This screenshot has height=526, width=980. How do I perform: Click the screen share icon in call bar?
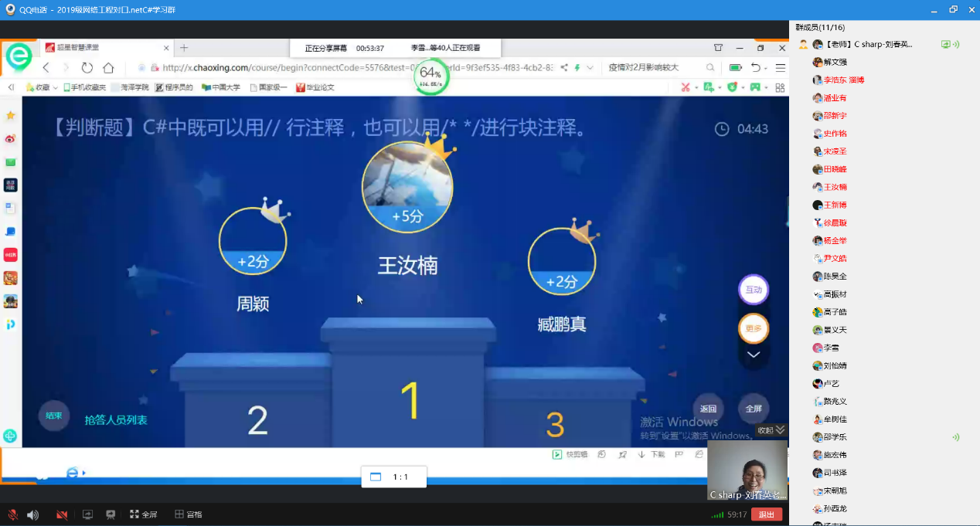tap(87, 514)
